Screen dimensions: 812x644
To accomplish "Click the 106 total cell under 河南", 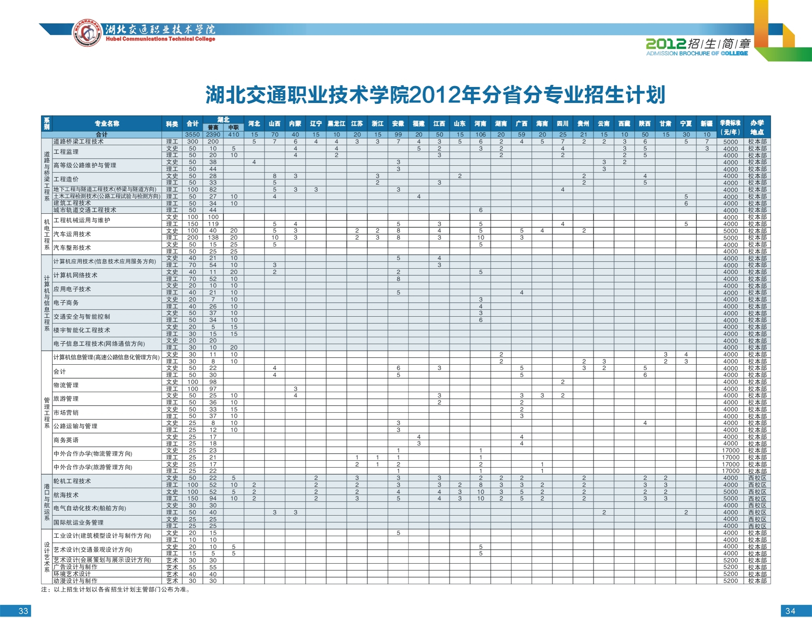I will pyautogui.click(x=481, y=135).
